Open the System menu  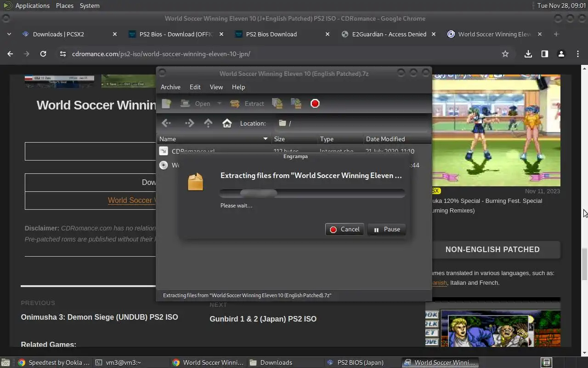click(x=90, y=6)
